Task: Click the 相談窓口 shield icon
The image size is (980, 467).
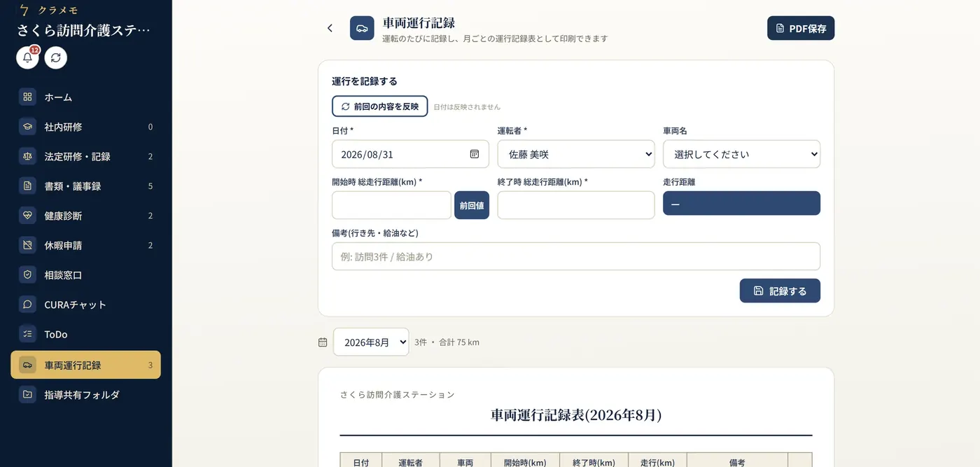Action: 27,275
